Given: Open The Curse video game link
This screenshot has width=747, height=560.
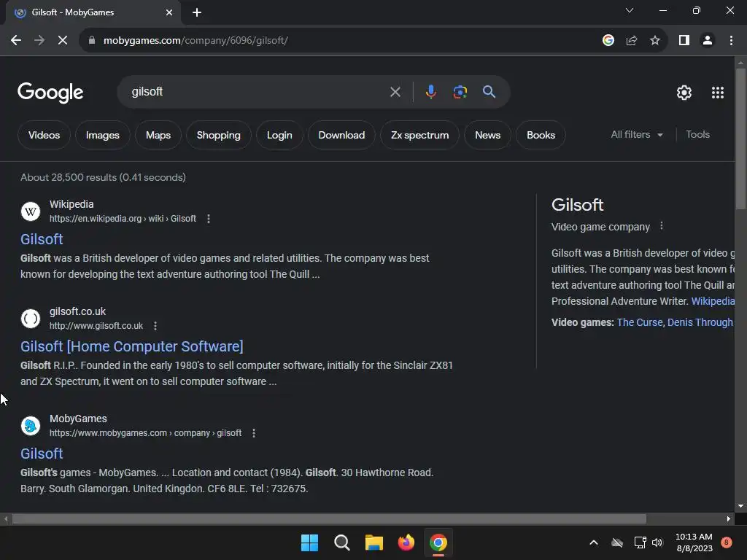Looking at the screenshot, I should tap(639, 322).
